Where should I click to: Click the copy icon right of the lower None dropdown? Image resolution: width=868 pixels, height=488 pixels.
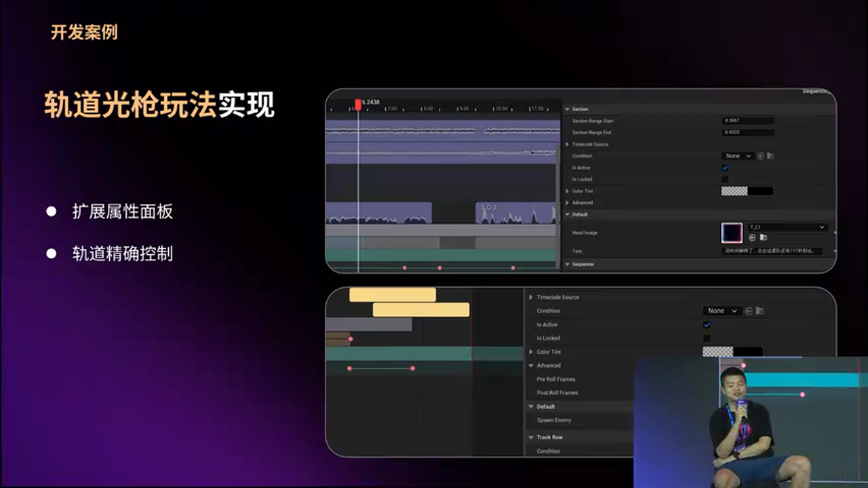click(x=760, y=310)
